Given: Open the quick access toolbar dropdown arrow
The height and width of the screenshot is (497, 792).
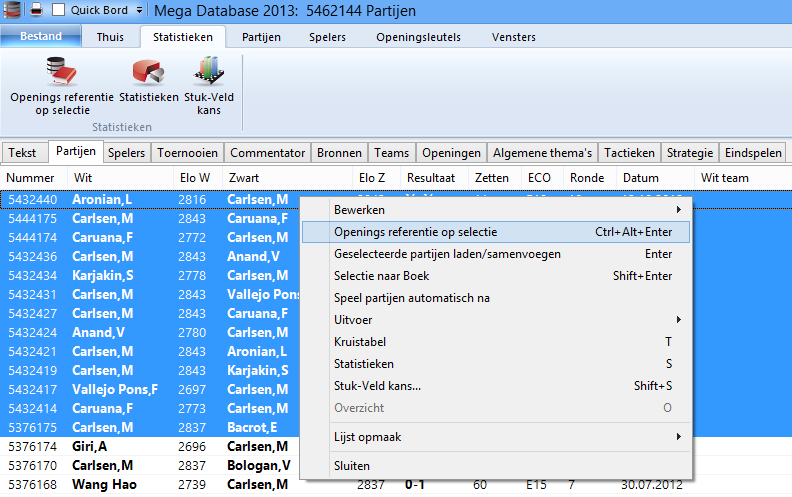Looking at the screenshot, I should [x=139, y=10].
